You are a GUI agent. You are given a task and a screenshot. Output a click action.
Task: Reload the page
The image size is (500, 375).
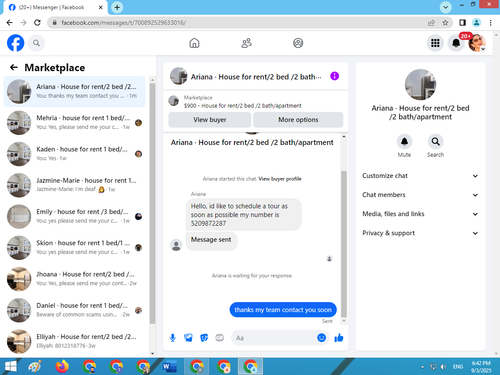[x=37, y=23]
